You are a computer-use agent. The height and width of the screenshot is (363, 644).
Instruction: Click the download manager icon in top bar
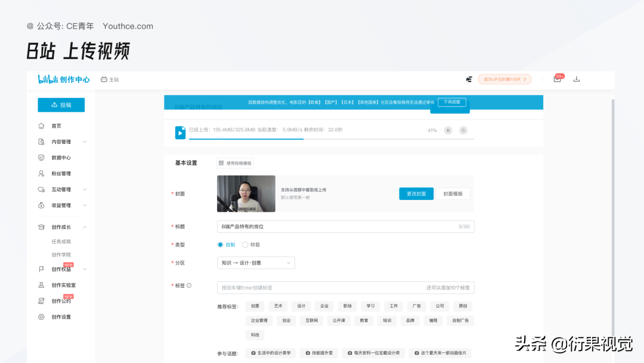[576, 79]
